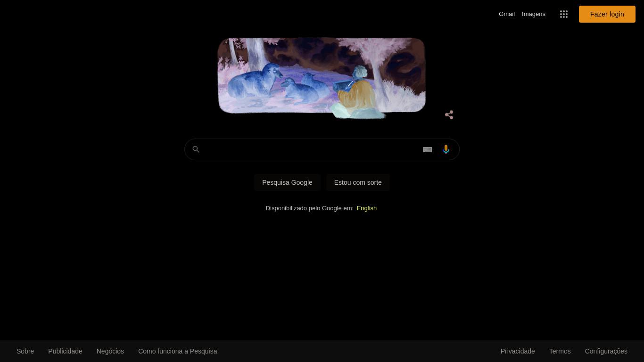Open the Negócios footer link
The image size is (644, 362).
(110, 351)
